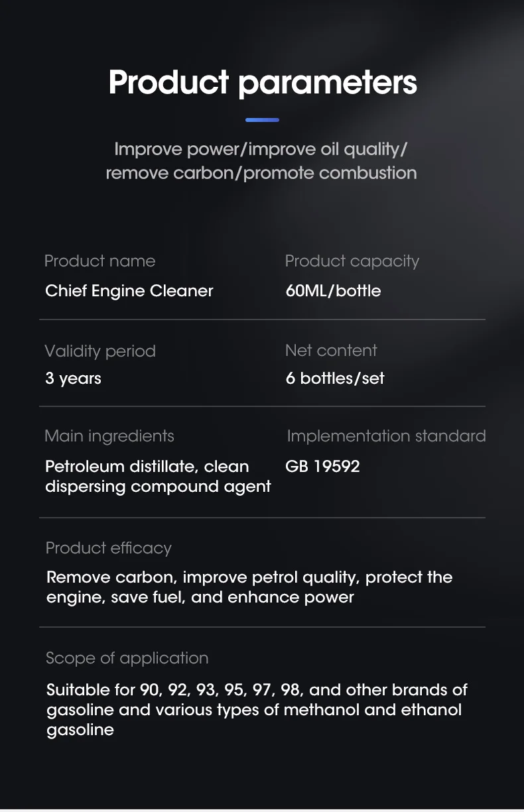Image resolution: width=524 pixels, height=812 pixels.
Task: Select the "Chief Engine Cleaner" text
Action: click(x=129, y=291)
